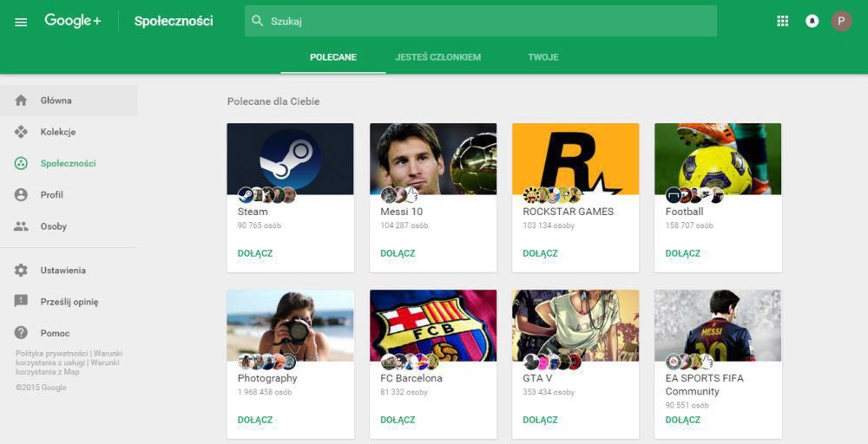Click member avatars on Steam card
The image size is (868, 444).
click(266, 194)
